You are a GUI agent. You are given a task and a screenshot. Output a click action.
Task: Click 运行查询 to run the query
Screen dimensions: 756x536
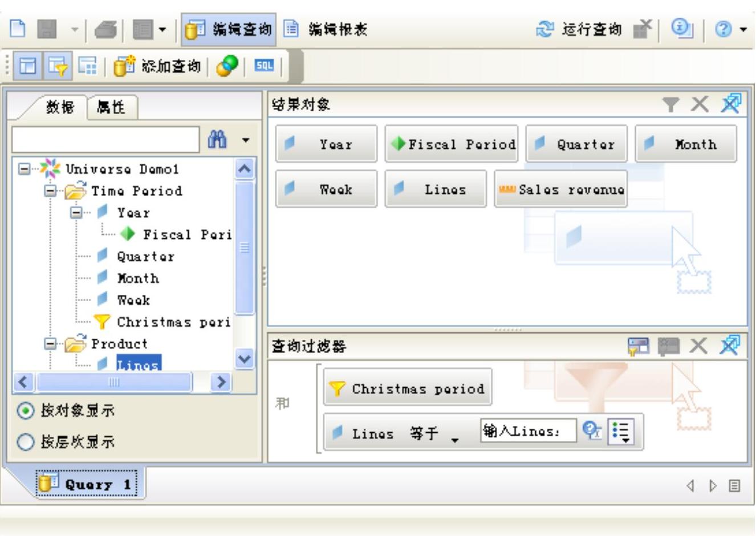(579, 29)
